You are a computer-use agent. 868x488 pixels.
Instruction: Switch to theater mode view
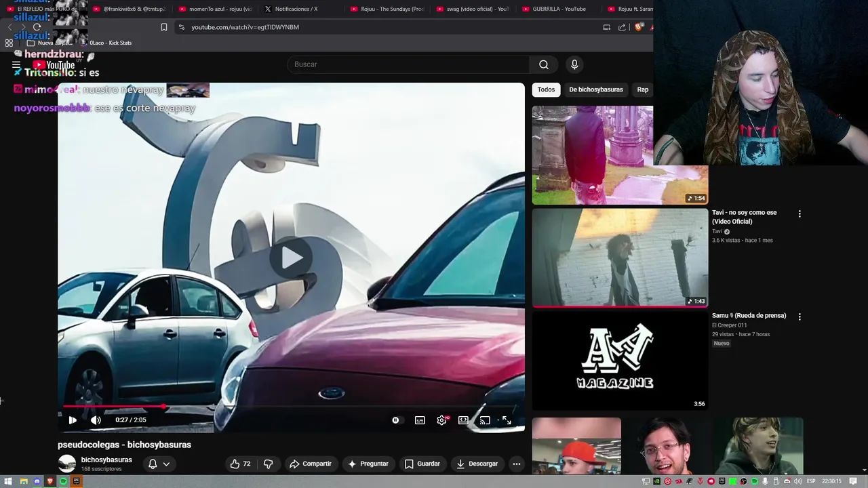463,420
